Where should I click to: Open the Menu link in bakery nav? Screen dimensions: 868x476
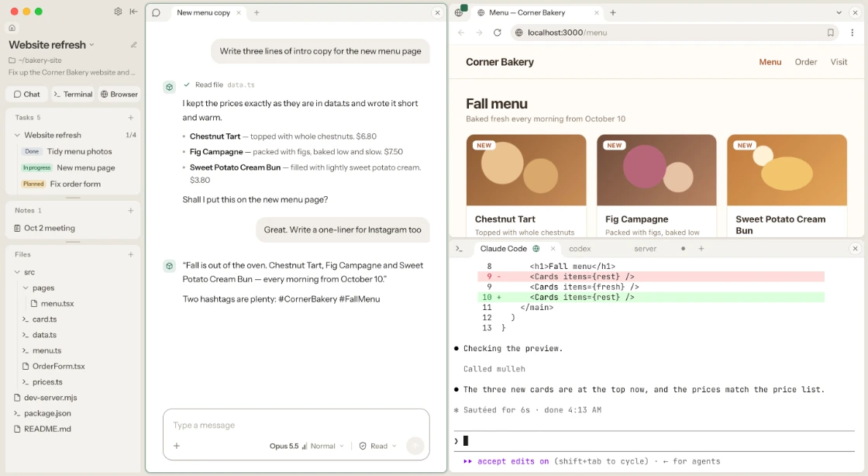(x=770, y=62)
